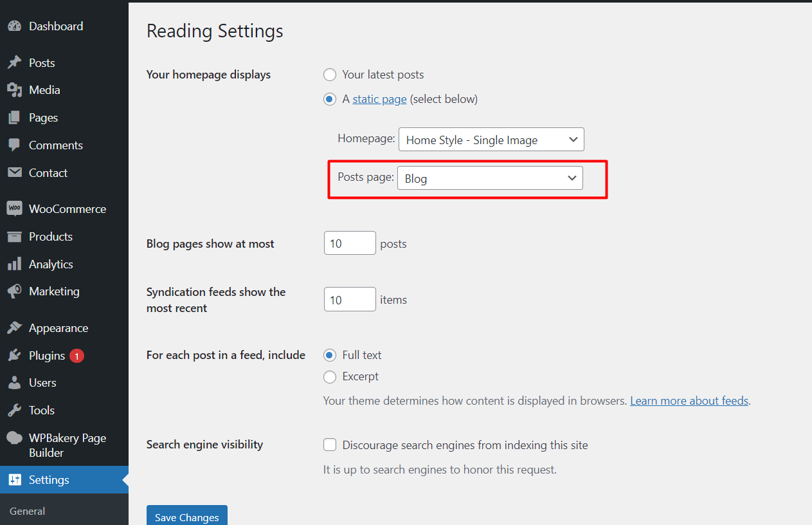This screenshot has height=525, width=812.
Task: Click the red plugin update badge
Action: [77, 356]
